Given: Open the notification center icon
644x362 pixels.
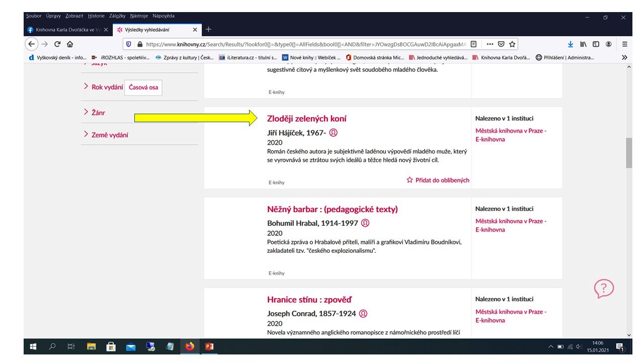Looking at the screenshot, I should tap(620, 346).
